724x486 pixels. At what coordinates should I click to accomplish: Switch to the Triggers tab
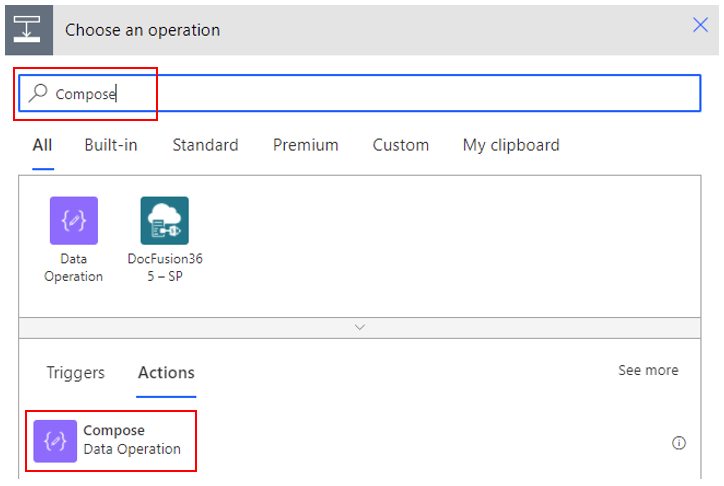(x=76, y=372)
